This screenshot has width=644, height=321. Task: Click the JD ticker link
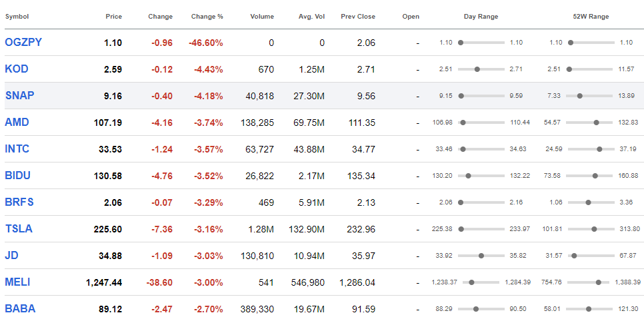pos(12,256)
